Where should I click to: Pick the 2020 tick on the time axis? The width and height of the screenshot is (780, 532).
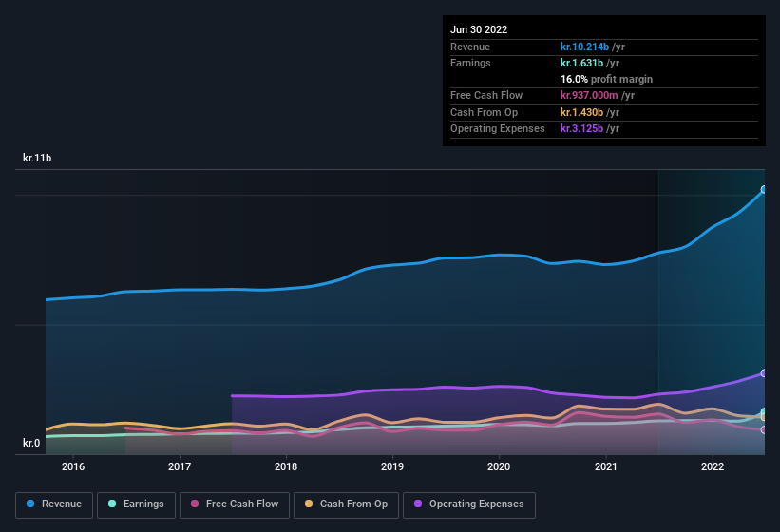point(499,466)
